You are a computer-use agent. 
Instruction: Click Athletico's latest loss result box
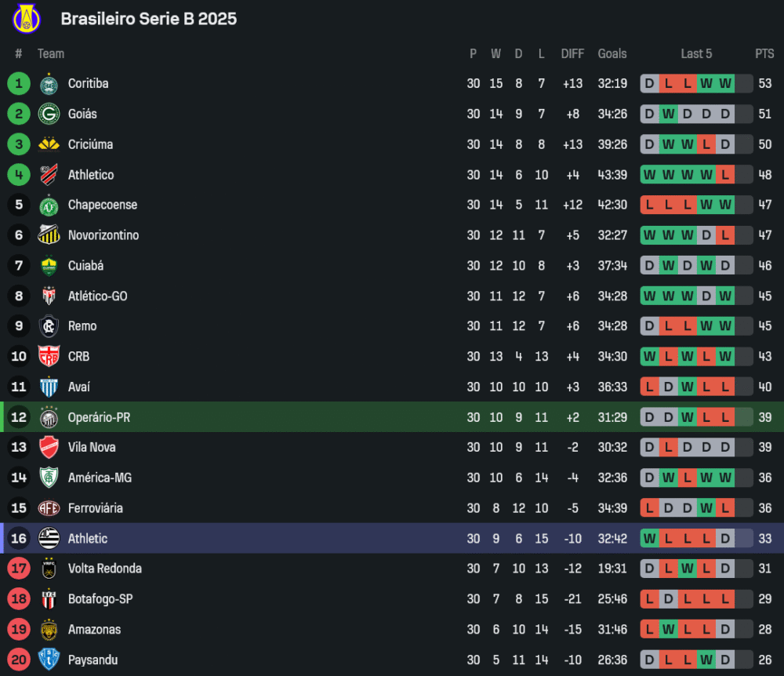[725, 175]
